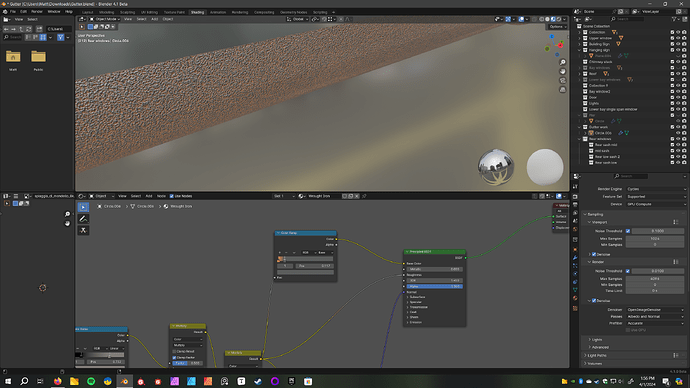Open Firefox from the Windows taskbar
This screenshot has height=388, width=690.
(x=58, y=381)
